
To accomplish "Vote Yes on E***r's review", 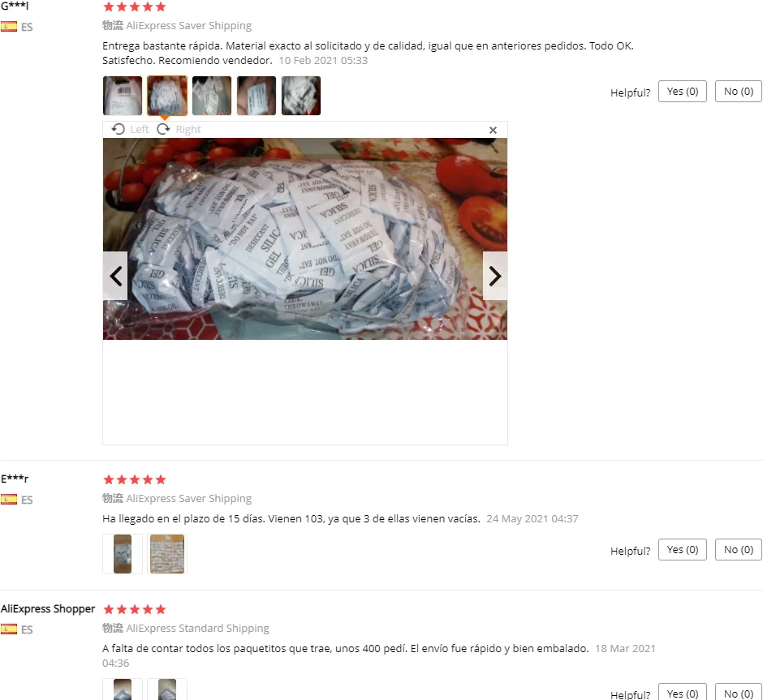I will (x=682, y=550).
